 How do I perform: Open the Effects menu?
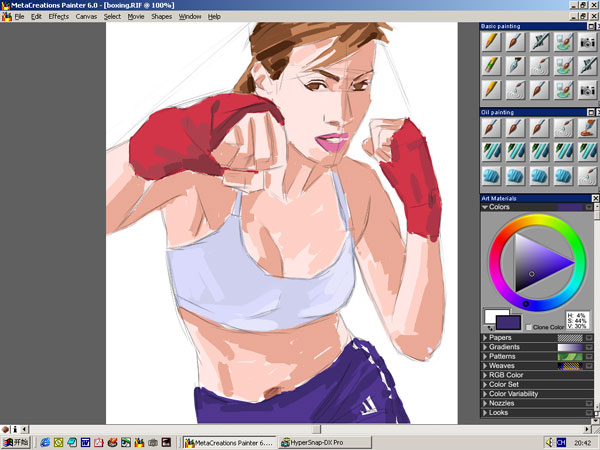[59, 17]
